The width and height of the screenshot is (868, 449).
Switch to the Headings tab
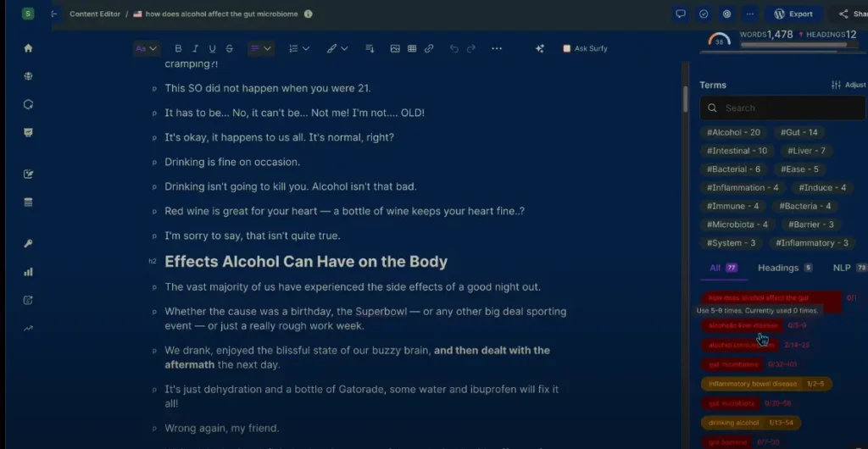pyautogui.click(x=784, y=268)
